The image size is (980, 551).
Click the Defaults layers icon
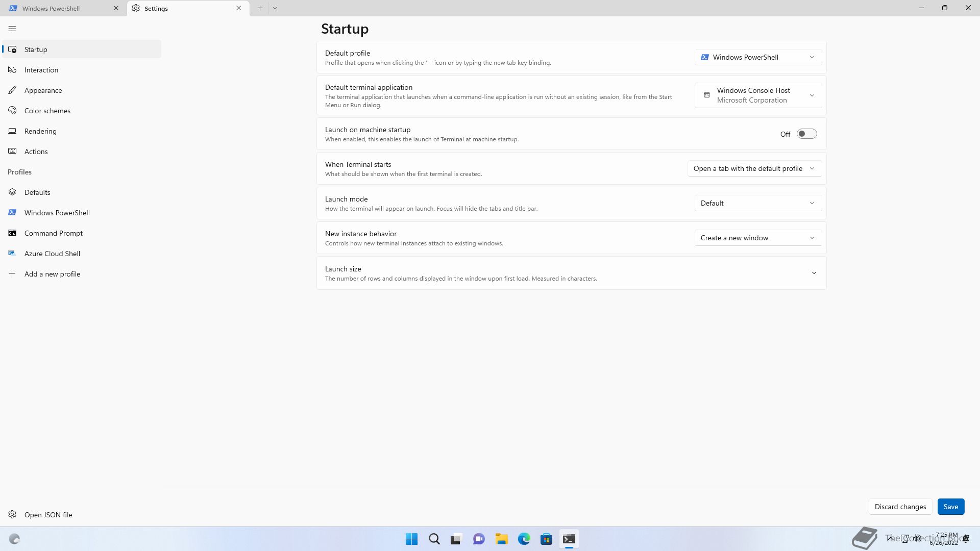[x=12, y=192]
